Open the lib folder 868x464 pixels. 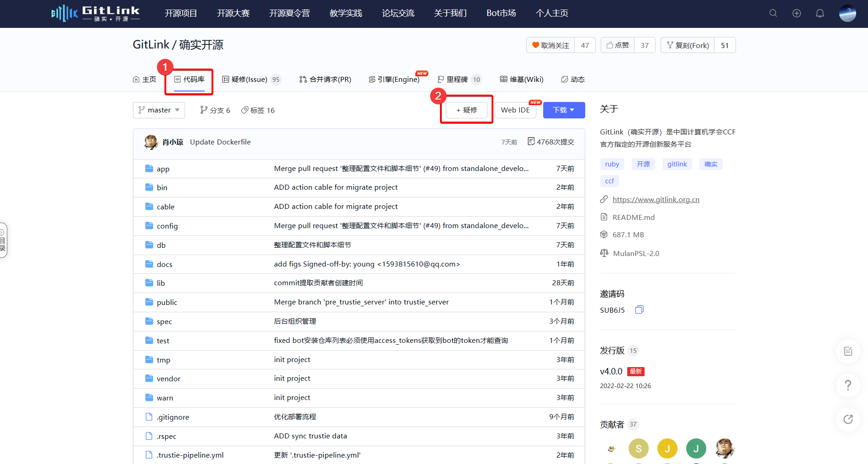coord(160,283)
